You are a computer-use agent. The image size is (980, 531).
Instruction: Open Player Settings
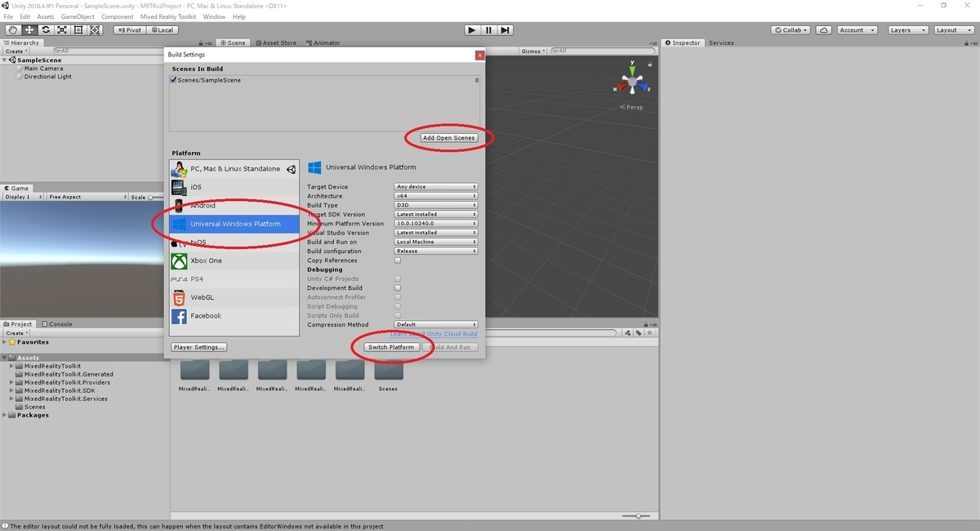pyautogui.click(x=199, y=347)
